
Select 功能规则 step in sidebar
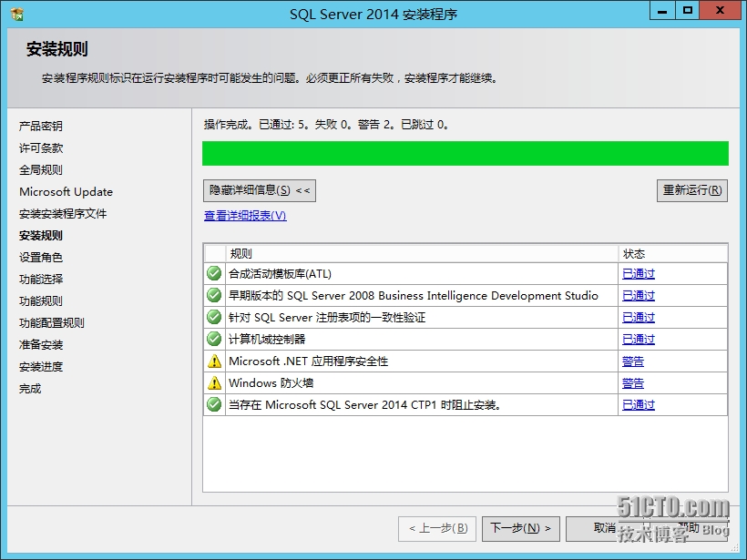(x=41, y=301)
